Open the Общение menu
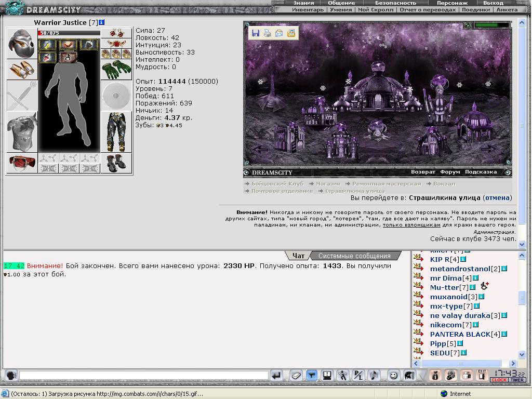532x399 pixels. pyautogui.click(x=341, y=3)
